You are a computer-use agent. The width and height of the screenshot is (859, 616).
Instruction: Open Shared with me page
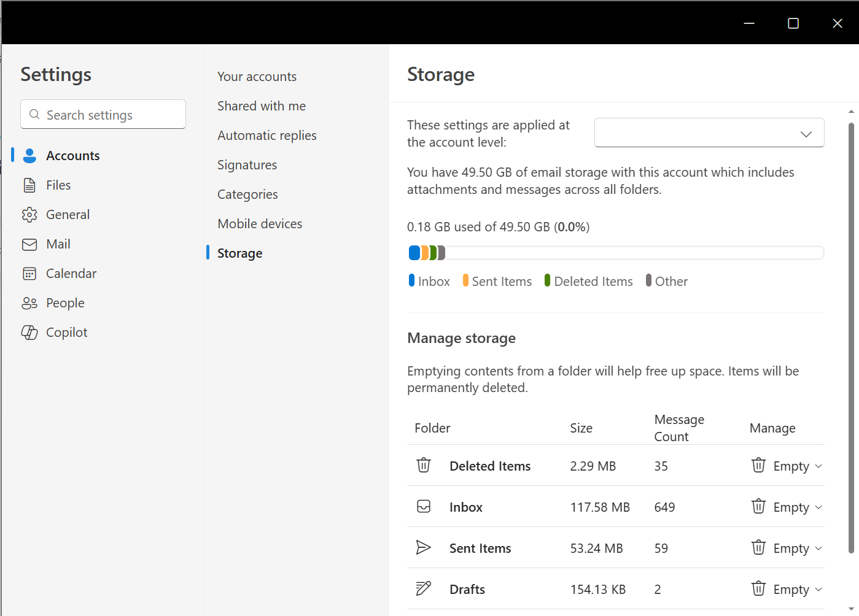262,106
